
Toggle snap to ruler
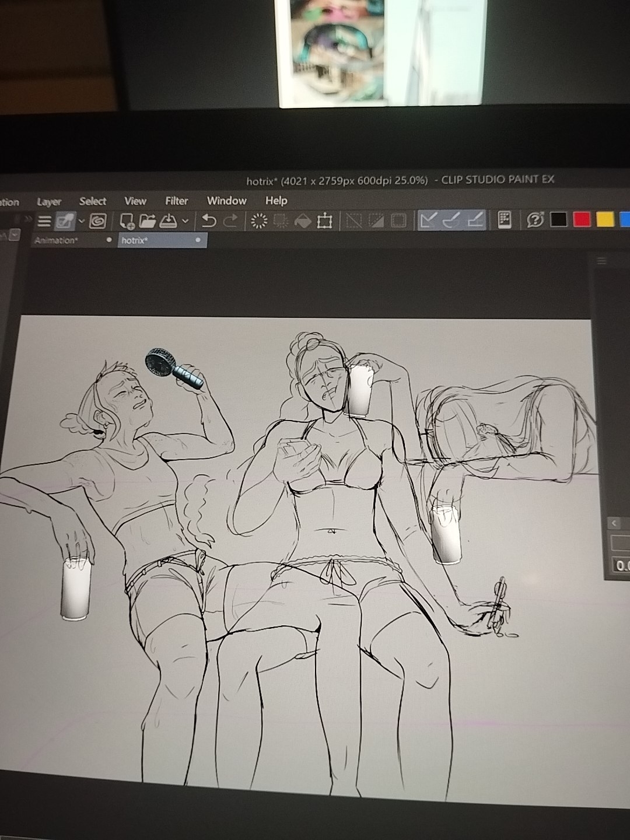pos(429,220)
